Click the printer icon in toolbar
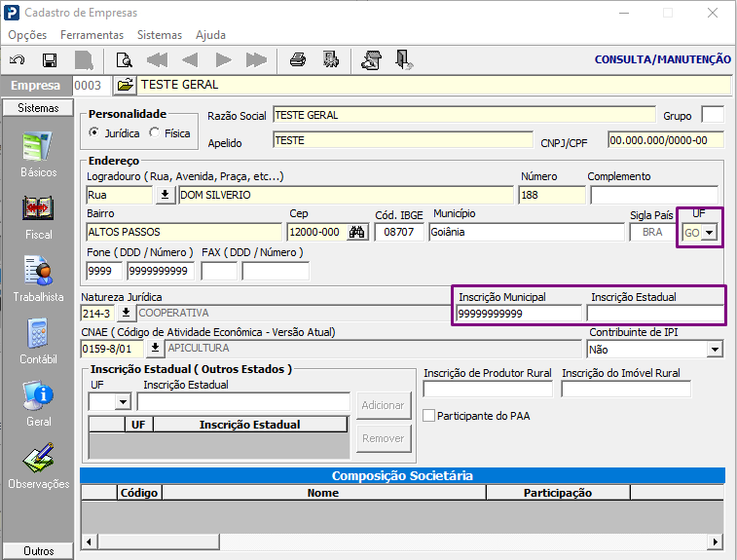Viewport: 737px width, 560px height. [x=298, y=60]
